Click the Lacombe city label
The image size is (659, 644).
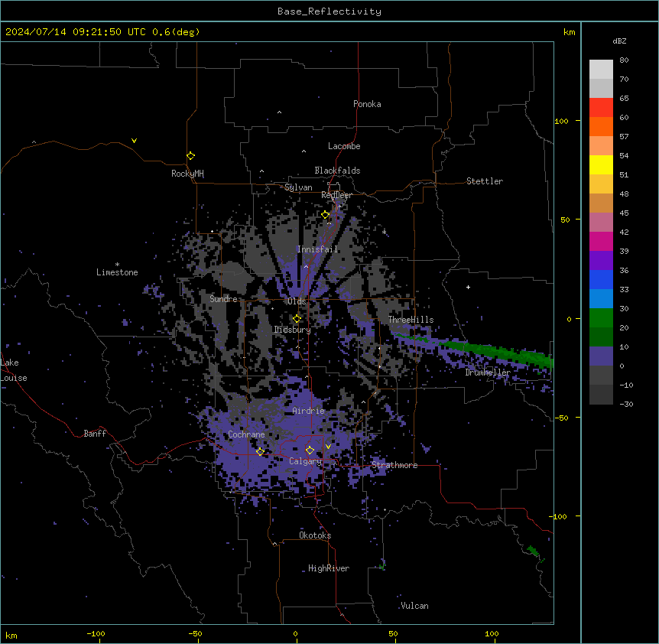coord(344,146)
